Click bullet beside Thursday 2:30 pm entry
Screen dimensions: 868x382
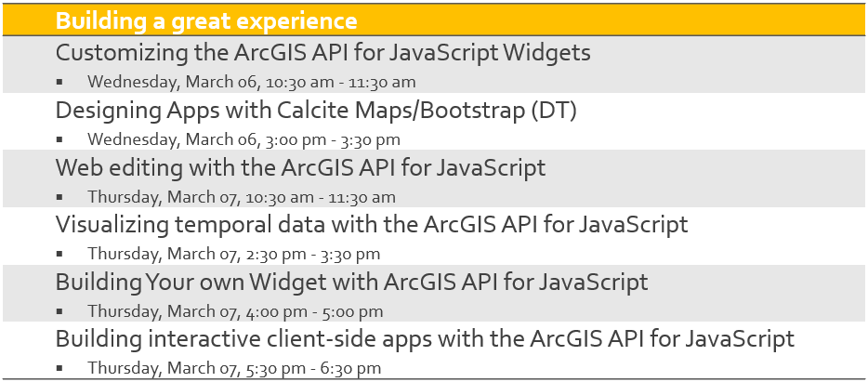point(59,254)
